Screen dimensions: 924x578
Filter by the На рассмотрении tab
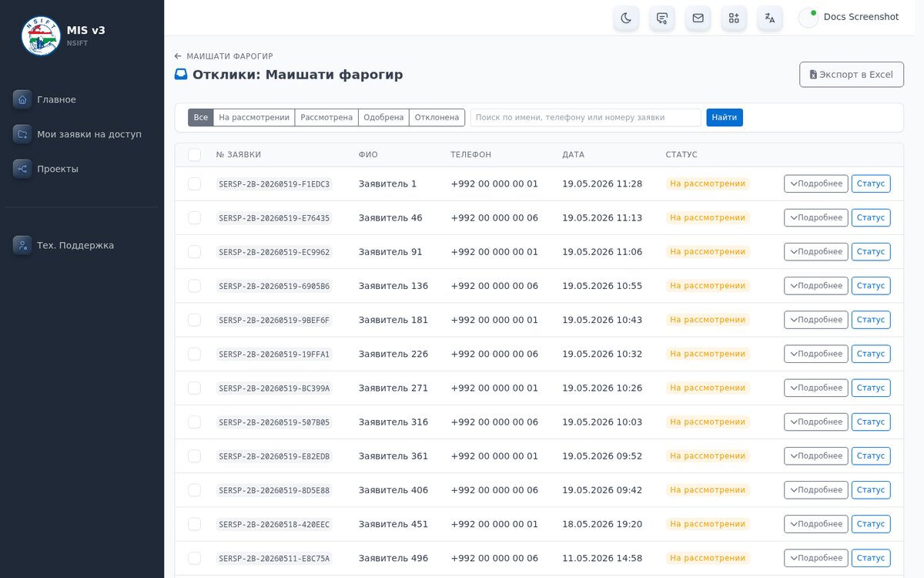point(254,118)
